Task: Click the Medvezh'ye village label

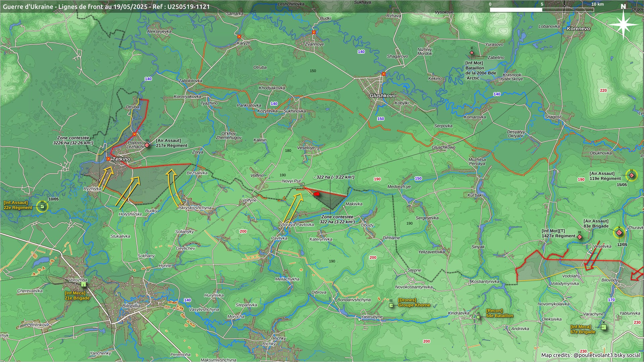Action: [399, 187]
